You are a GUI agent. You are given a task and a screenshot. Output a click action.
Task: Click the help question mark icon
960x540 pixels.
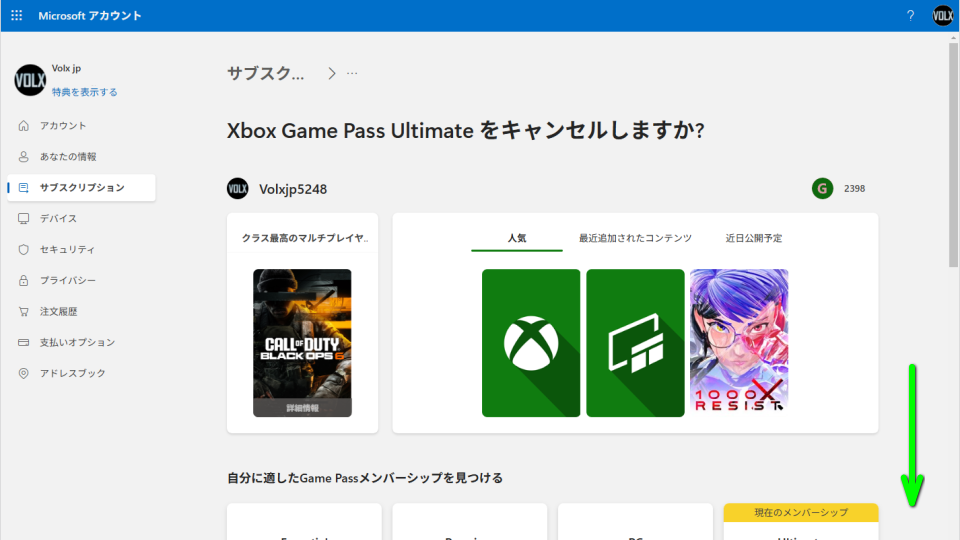click(x=910, y=16)
